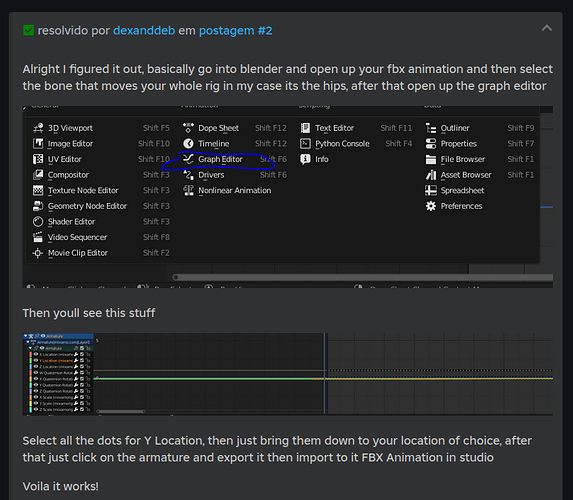Toggle eye on top Armature row
The image size is (573, 500).
pos(43,336)
